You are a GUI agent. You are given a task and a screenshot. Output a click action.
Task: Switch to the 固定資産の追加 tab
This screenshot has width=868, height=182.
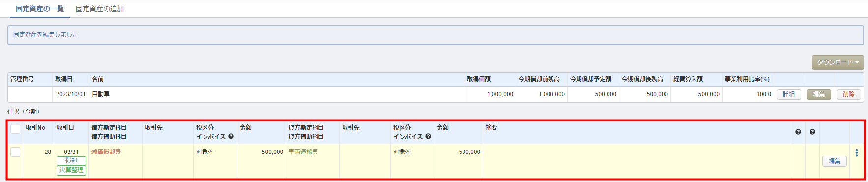(x=100, y=9)
